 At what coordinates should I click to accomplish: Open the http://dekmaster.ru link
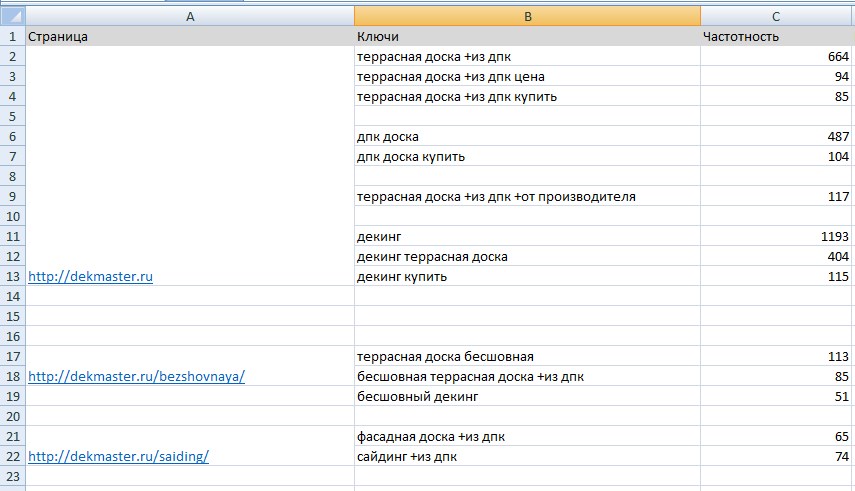point(91,277)
